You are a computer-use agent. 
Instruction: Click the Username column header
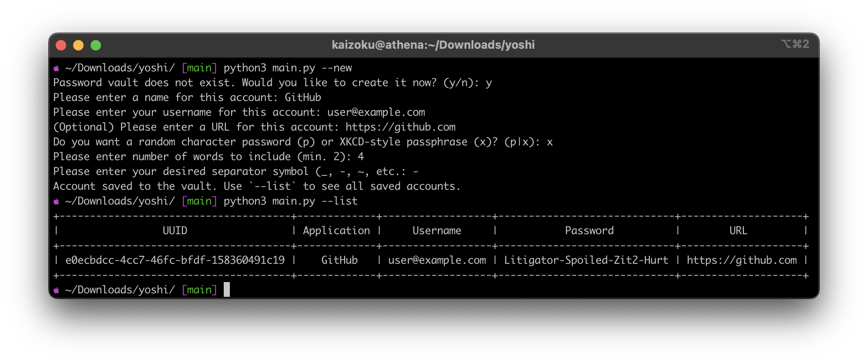tap(437, 231)
